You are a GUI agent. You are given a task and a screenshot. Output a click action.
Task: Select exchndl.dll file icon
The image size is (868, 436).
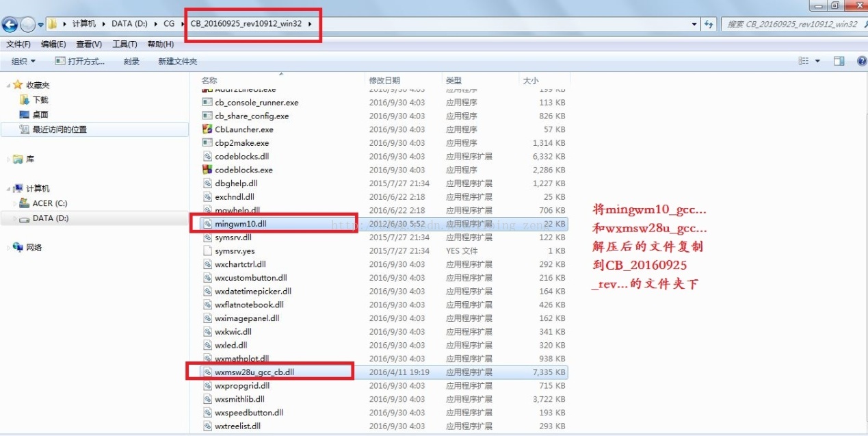pyautogui.click(x=208, y=196)
